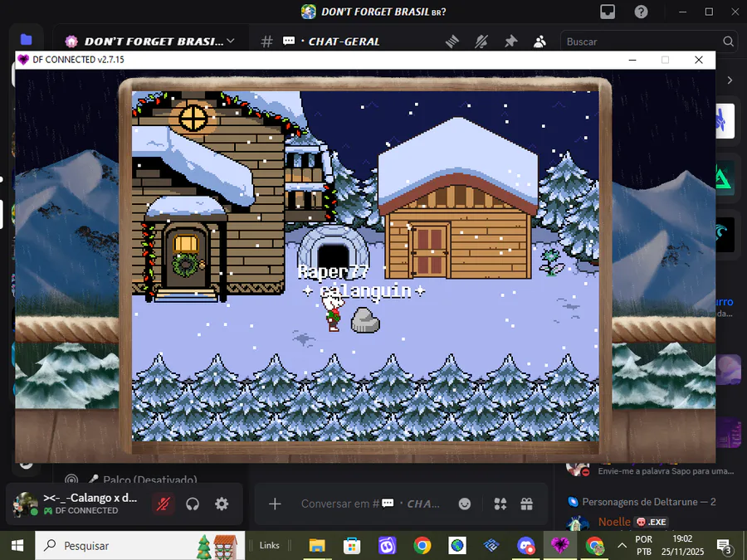Click the igloo entrance in game

[x=333, y=257]
